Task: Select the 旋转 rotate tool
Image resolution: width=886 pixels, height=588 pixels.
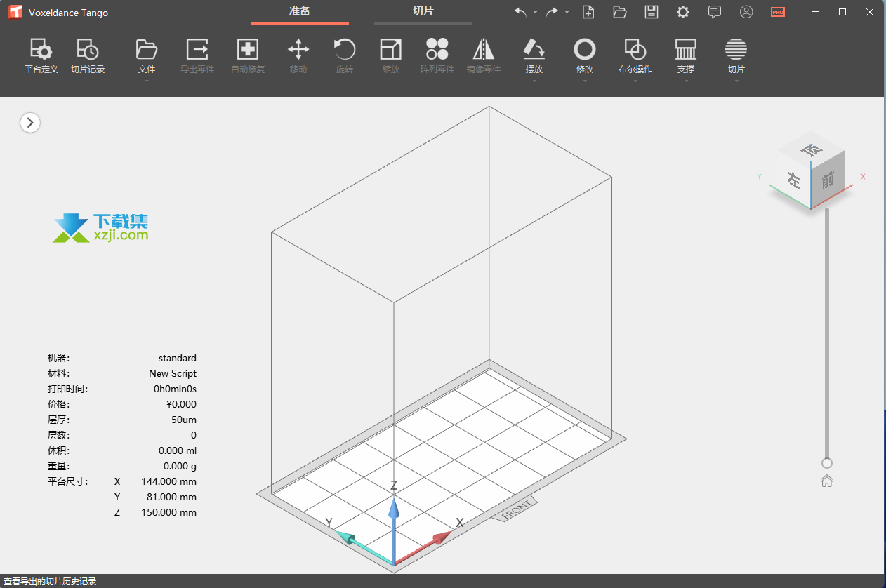Action: click(345, 57)
